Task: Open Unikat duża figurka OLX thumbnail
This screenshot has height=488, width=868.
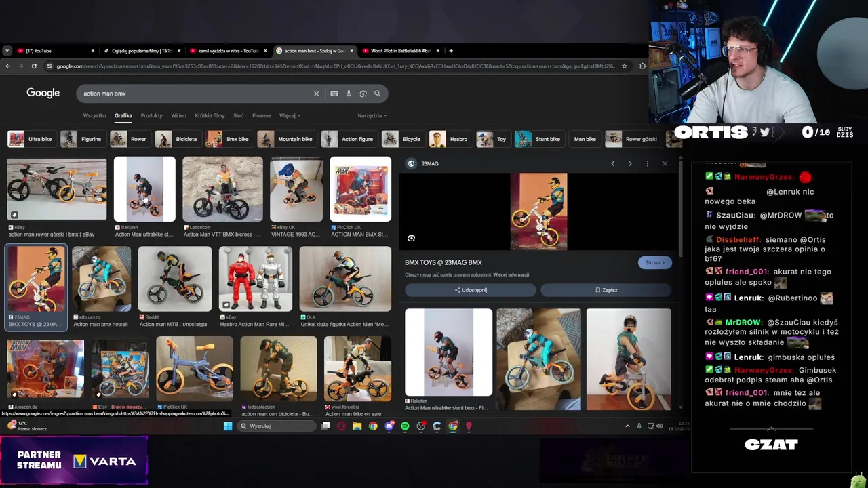Action: click(x=345, y=279)
